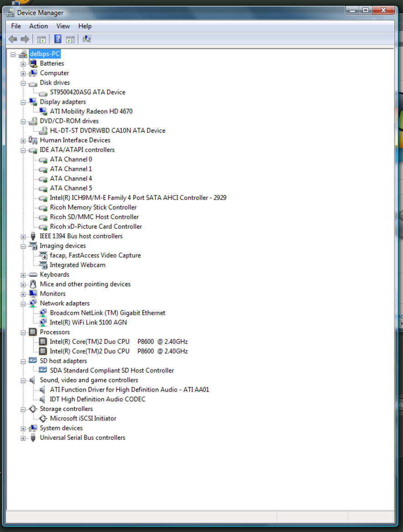This screenshot has height=532, width=403.
Task: Click the Storage controllers category icon
Action: click(33, 409)
